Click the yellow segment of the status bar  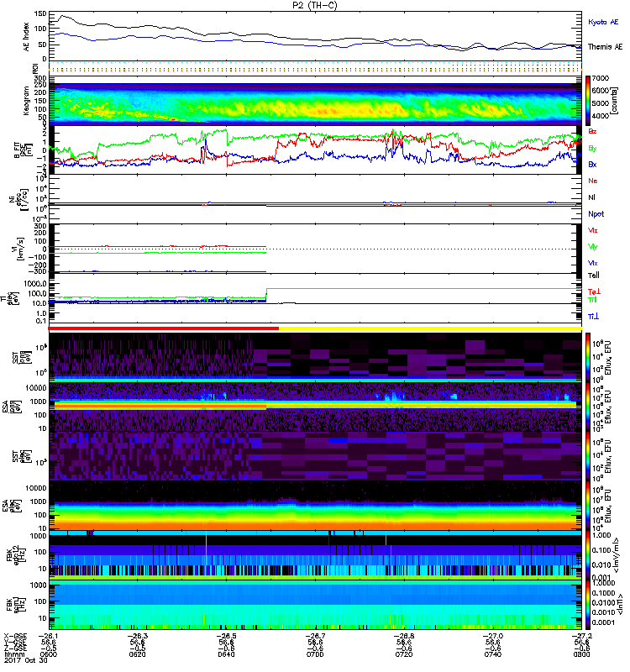(x=430, y=328)
